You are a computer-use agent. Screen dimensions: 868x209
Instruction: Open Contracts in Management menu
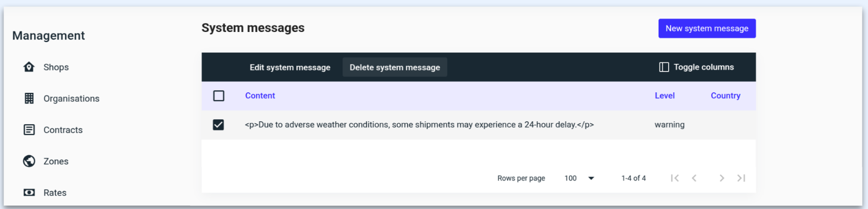[x=63, y=130]
